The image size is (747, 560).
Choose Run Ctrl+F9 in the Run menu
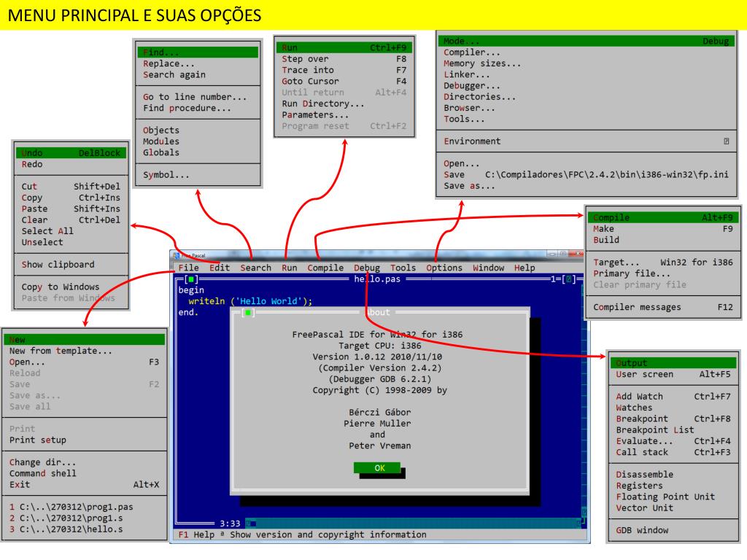[344, 47]
